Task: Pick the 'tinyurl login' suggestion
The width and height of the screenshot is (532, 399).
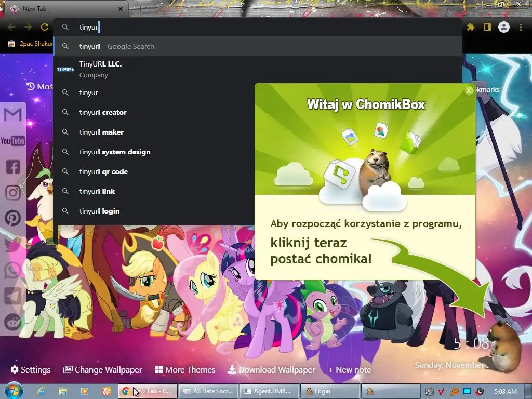Action: coord(154,211)
